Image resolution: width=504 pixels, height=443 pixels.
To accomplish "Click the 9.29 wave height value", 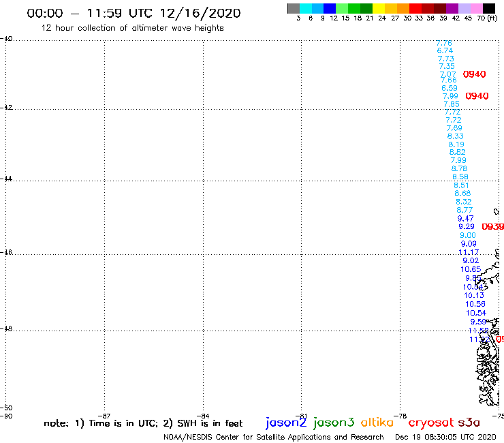I will pyautogui.click(x=467, y=227).
